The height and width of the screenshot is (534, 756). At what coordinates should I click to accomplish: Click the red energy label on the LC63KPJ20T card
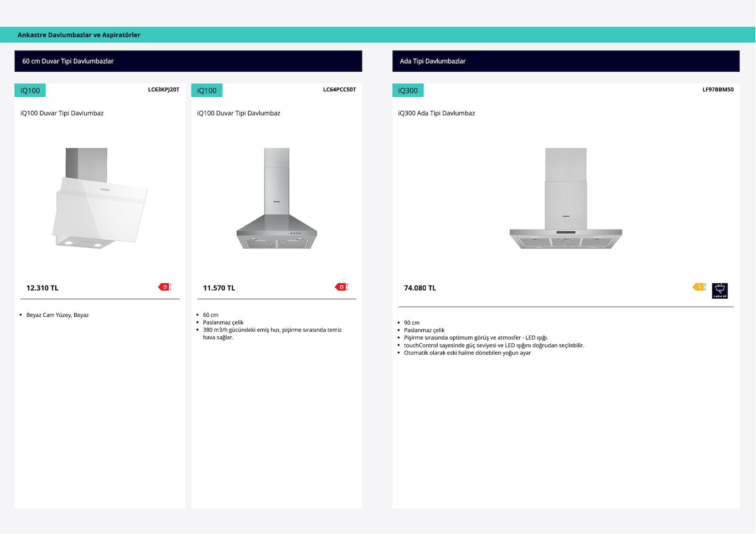click(165, 287)
